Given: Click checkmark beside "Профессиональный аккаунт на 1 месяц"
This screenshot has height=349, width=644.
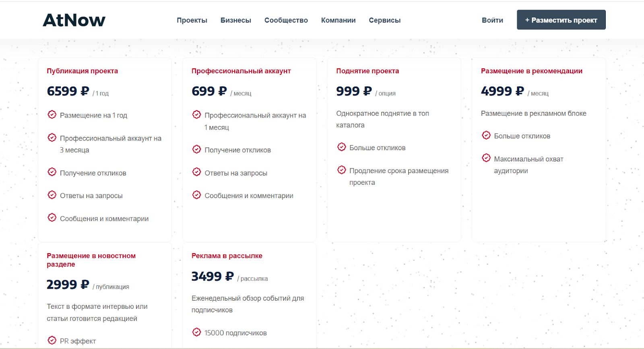Looking at the screenshot, I should pos(196,115).
